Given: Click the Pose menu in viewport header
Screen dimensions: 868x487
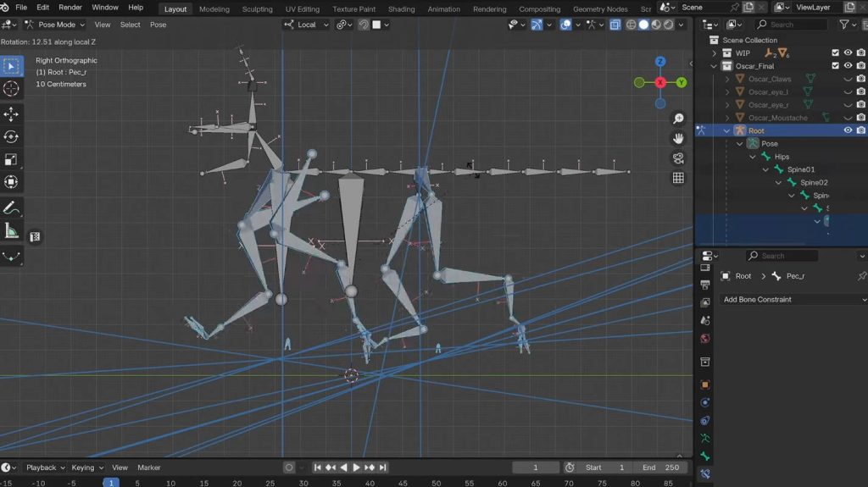Looking at the screenshot, I should 159,25.
